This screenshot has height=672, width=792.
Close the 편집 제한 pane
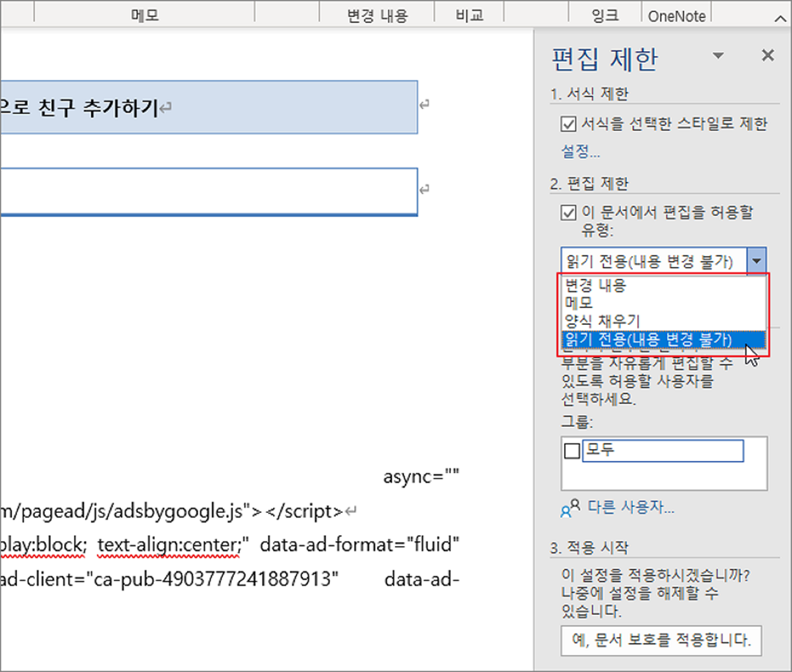pyautogui.click(x=767, y=56)
